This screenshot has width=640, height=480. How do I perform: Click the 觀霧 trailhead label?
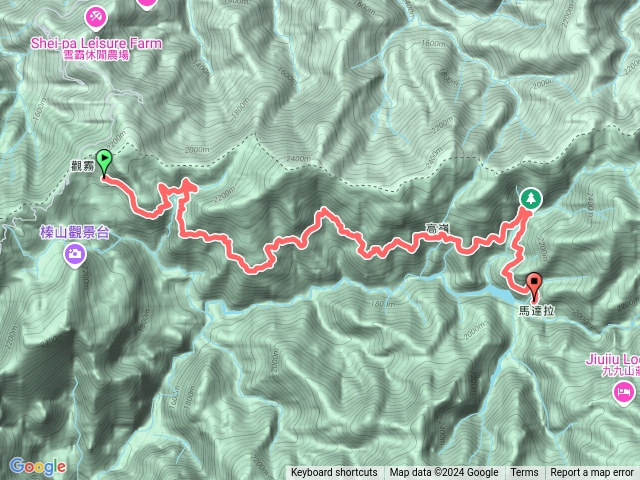82,166
